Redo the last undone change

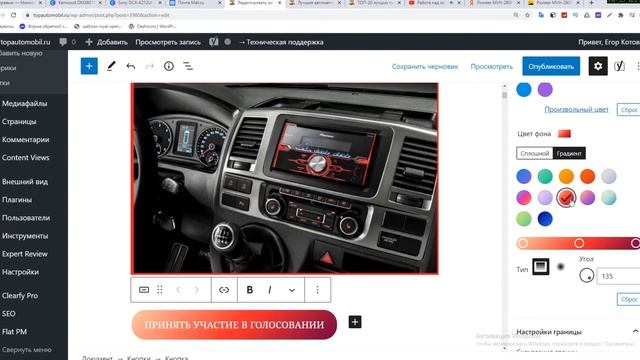coord(149,66)
